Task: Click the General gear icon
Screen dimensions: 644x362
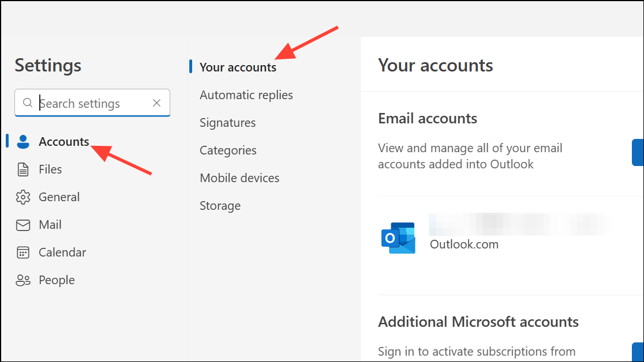Action: (23, 197)
